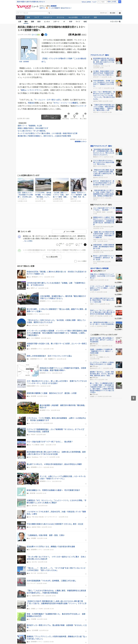138x644 pixels.
Task: Open マイページ link
Action: (103, 13)
